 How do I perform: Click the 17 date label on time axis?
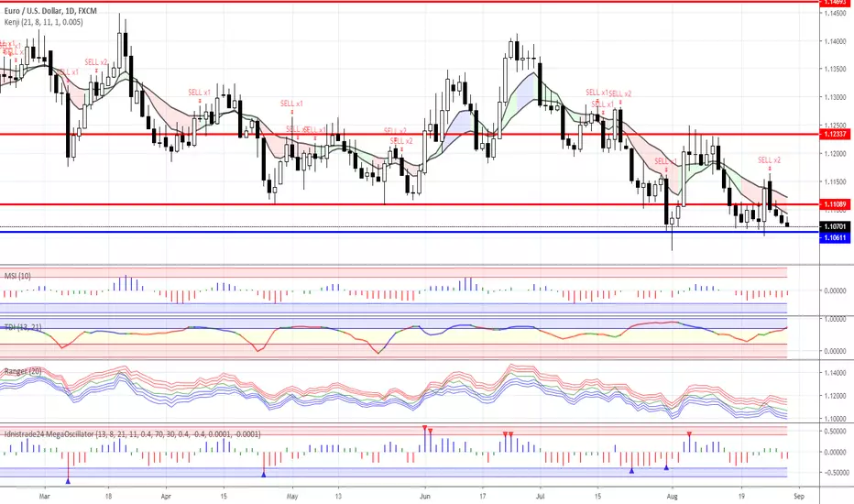(x=483, y=497)
